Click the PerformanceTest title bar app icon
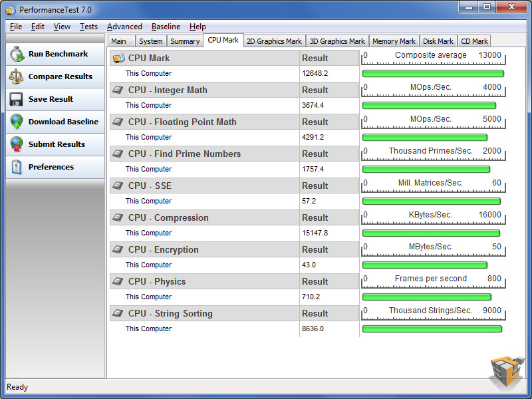This screenshot has width=532, height=399. click(x=11, y=10)
